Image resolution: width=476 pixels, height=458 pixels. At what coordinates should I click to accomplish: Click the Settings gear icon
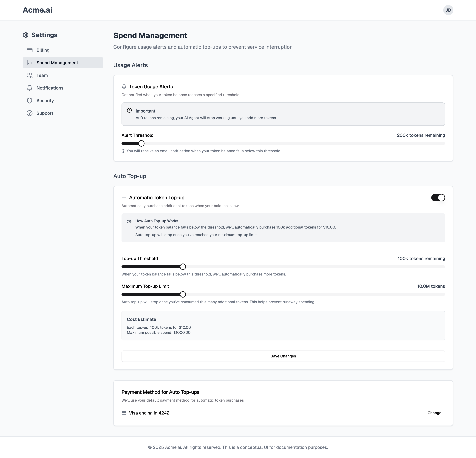click(26, 35)
